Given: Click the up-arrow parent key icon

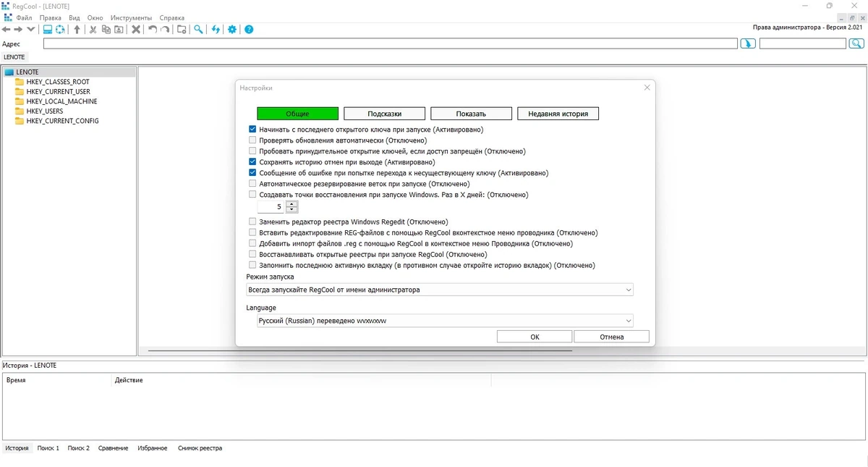Looking at the screenshot, I should coord(77,30).
